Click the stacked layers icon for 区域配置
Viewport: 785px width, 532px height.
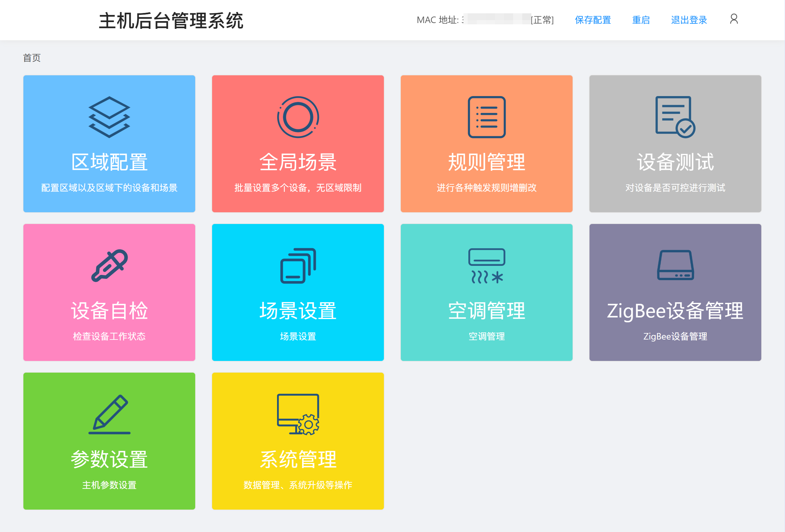[x=109, y=117]
